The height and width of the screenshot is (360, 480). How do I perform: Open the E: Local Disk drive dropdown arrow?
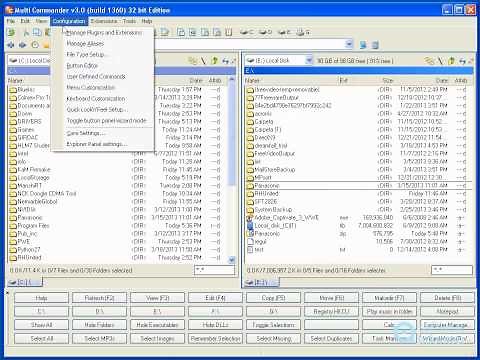coord(309,60)
